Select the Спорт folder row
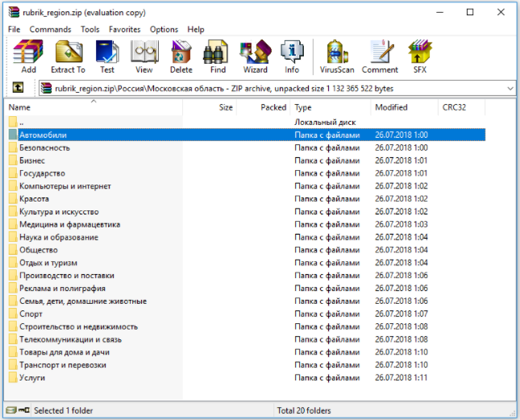 pyautogui.click(x=31, y=314)
